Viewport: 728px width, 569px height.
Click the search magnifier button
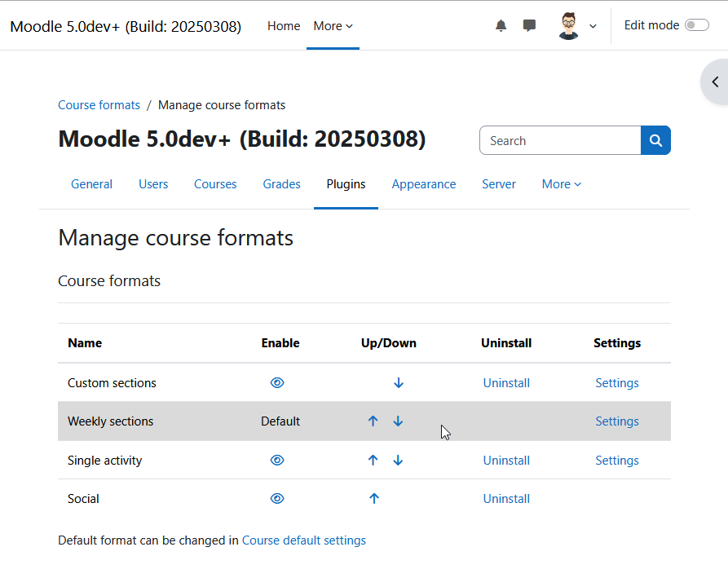(655, 140)
